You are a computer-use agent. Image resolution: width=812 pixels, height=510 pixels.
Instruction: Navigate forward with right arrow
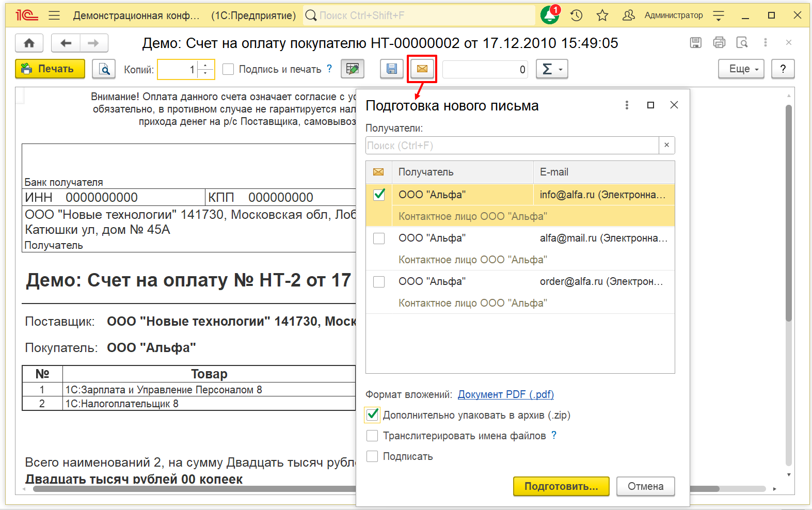(93, 43)
